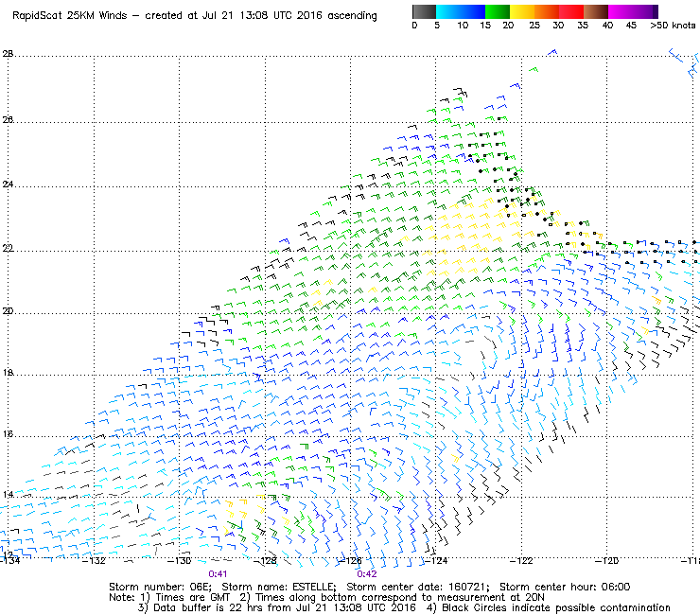700x615 pixels.
Task: Select the '-126' longitude axis label
Action: coord(350,560)
